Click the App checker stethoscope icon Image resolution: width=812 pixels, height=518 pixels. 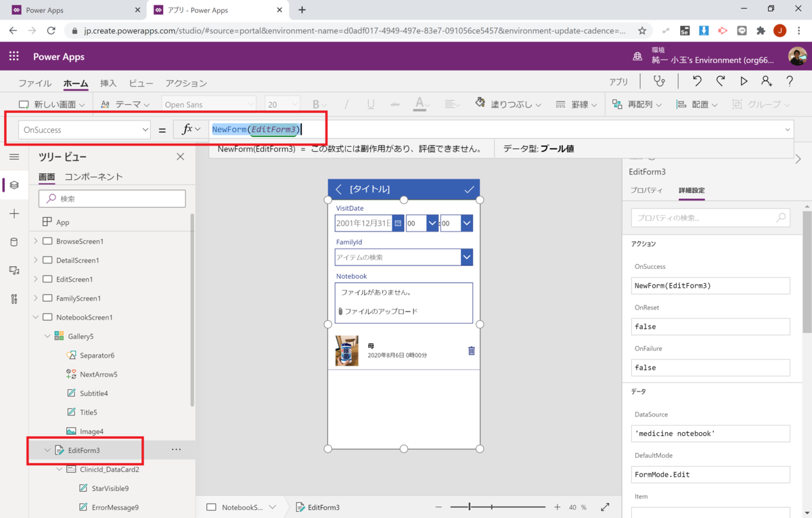[x=658, y=81]
